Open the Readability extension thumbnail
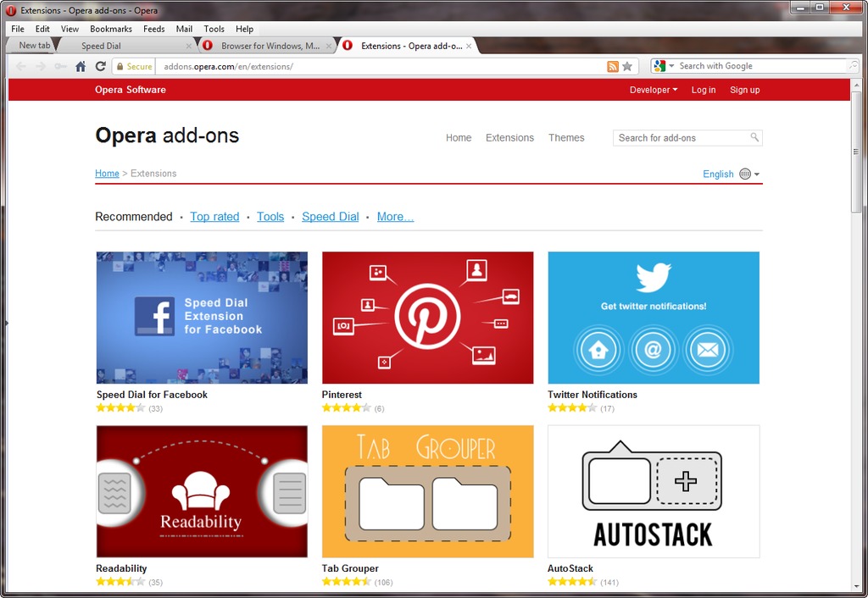This screenshot has width=868, height=598. (x=202, y=491)
